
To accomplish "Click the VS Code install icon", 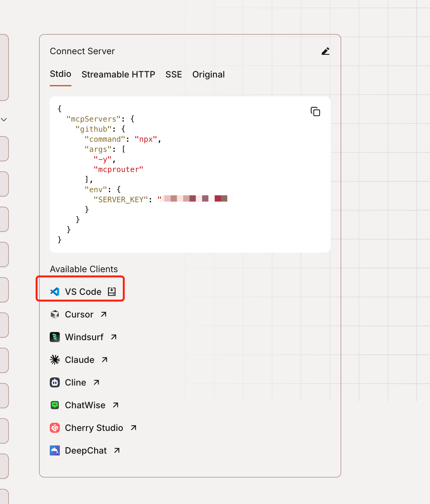I will tap(112, 292).
